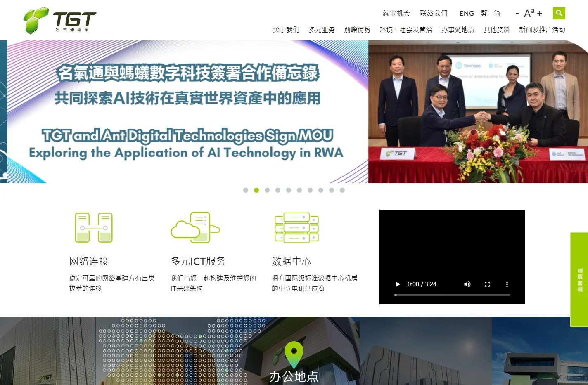Switch to Simplified Chinese (简)
Viewport: 588px width, 385px height.
pos(497,13)
